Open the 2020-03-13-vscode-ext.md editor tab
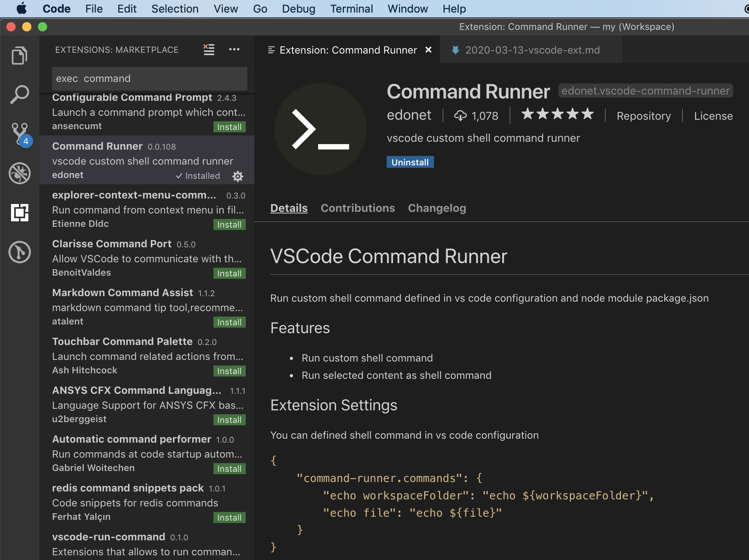 532,50
